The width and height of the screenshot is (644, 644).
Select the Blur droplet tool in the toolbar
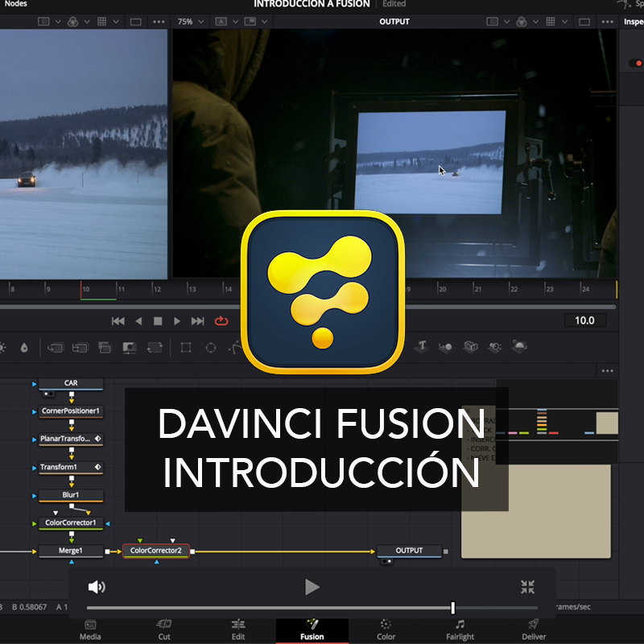coord(24,348)
